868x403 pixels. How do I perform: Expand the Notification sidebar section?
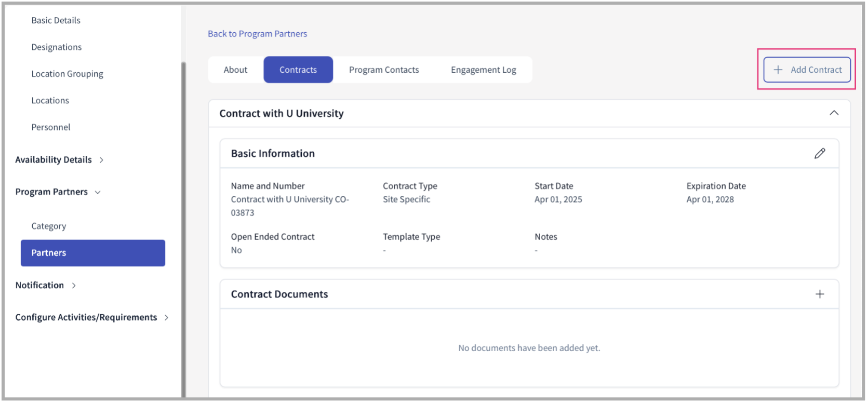coord(46,285)
